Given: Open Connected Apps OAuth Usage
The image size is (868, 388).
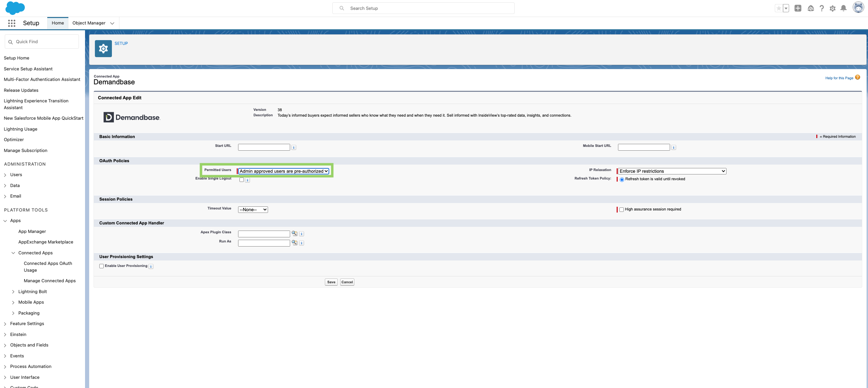Looking at the screenshot, I should click(48, 267).
